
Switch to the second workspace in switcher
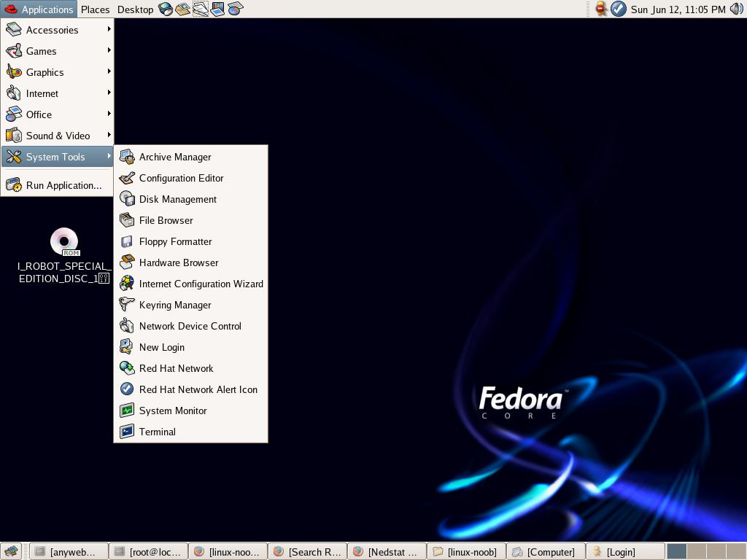click(697, 552)
